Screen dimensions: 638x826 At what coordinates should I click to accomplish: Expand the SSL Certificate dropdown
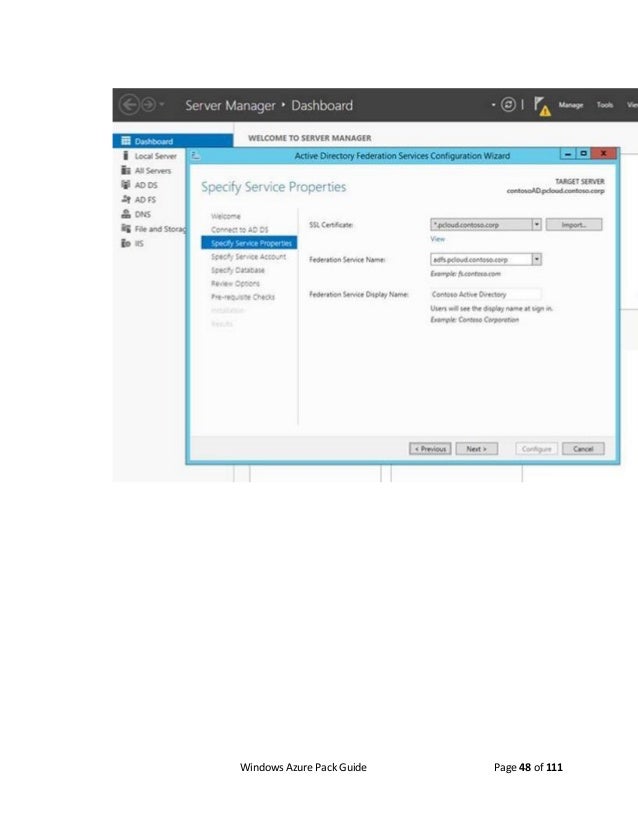536,224
